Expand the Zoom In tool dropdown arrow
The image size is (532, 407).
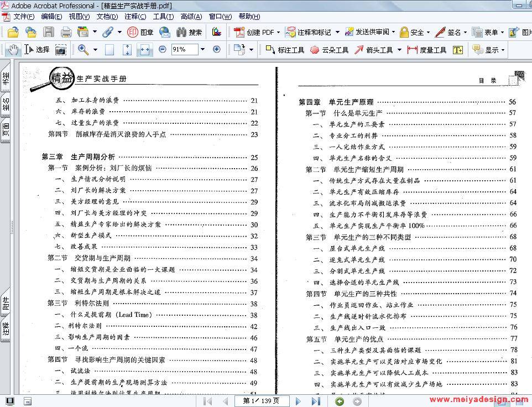click(x=95, y=50)
